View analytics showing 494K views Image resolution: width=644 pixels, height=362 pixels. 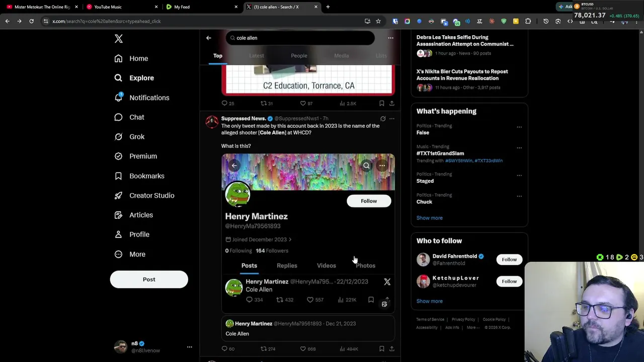click(349, 348)
